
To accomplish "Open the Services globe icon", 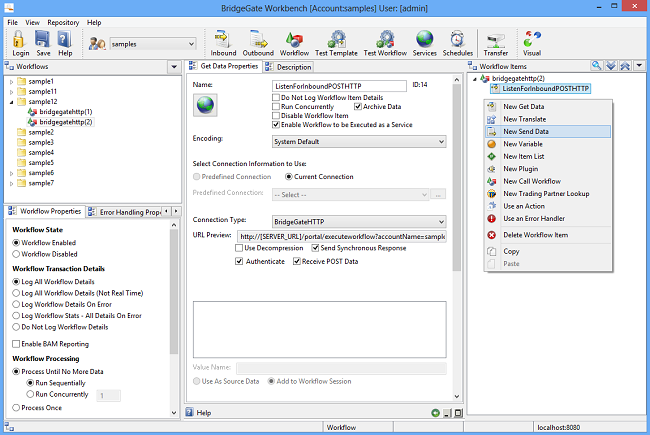I will tap(425, 42).
